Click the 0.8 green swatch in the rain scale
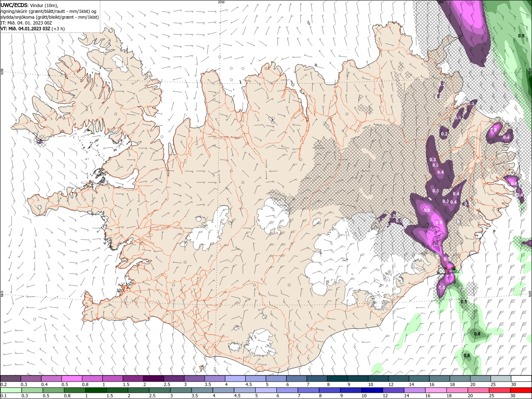The image size is (532, 399). [75, 390]
